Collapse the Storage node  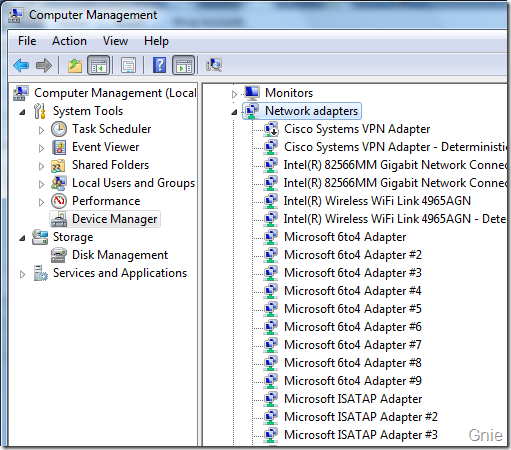[x=22, y=238]
